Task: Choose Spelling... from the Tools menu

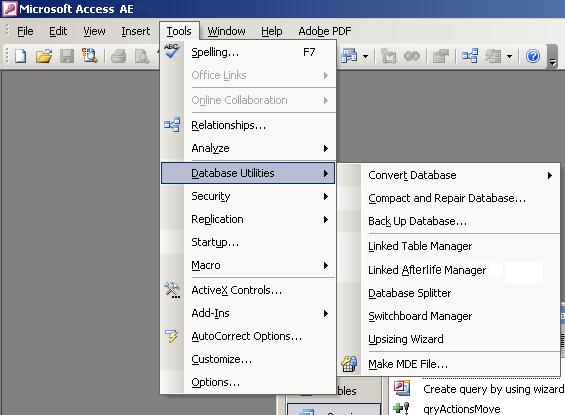Action: tap(248, 52)
